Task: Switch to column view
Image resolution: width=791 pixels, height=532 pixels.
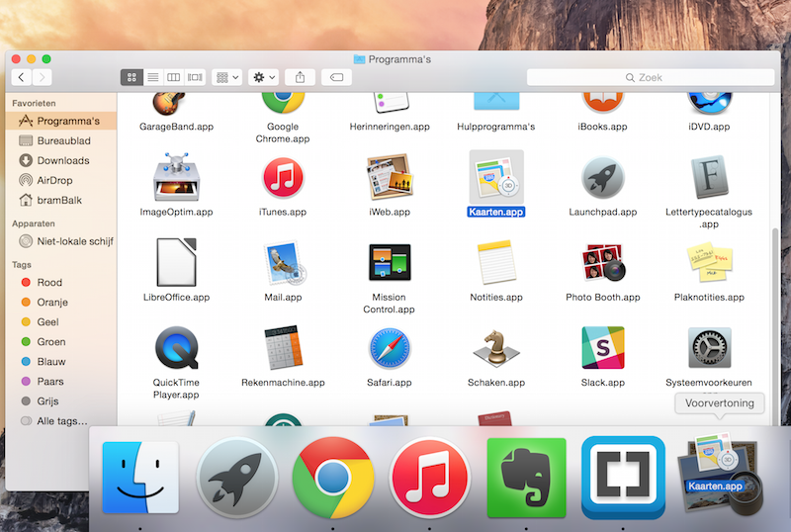Action: 174,77
